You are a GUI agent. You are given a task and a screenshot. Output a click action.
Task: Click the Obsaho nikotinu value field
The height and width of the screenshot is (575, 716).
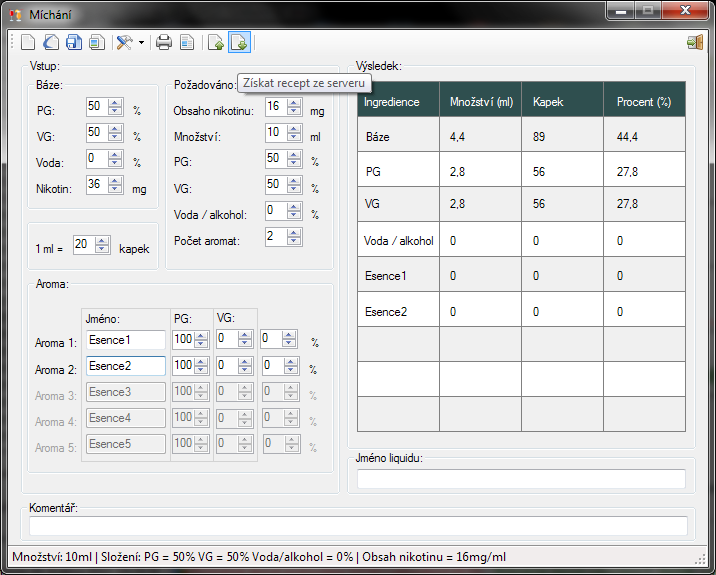pyautogui.click(x=276, y=107)
